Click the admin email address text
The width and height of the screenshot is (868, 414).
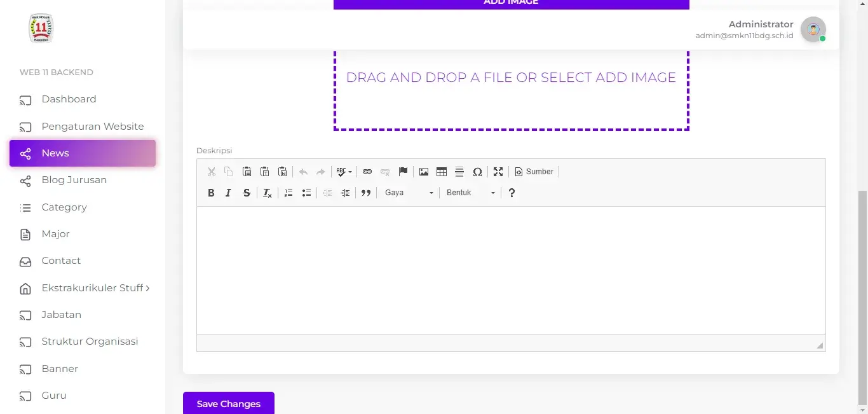(x=744, y=36)
